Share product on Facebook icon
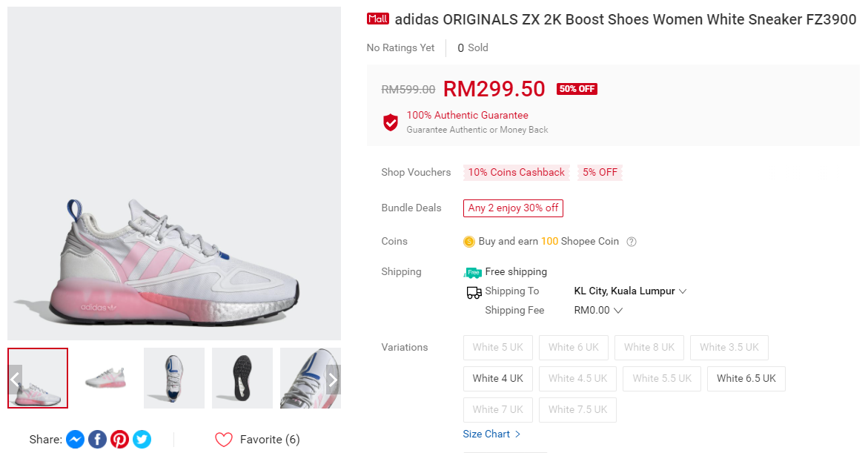 pos(97,440)
